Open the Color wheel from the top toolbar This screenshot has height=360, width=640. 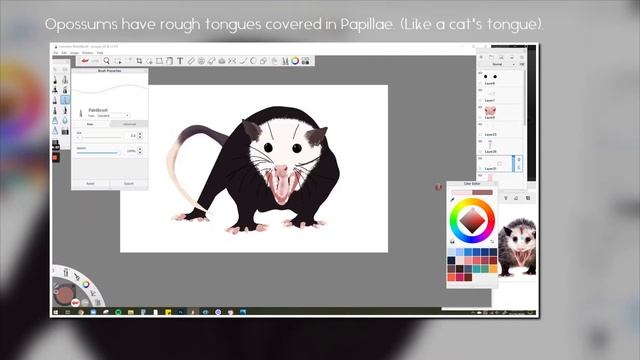click(x=295, y=61)
